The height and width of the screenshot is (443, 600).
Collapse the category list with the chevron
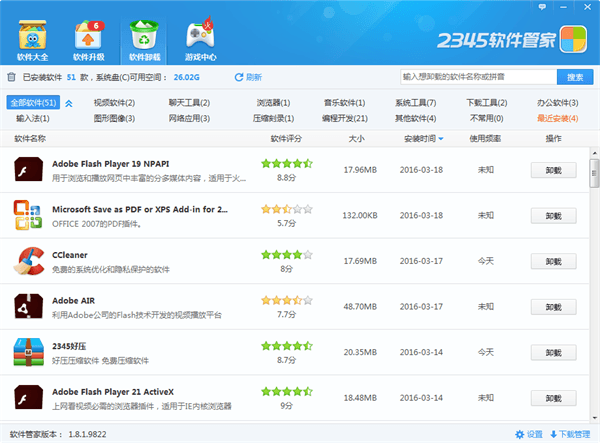(x=69, y=103)
